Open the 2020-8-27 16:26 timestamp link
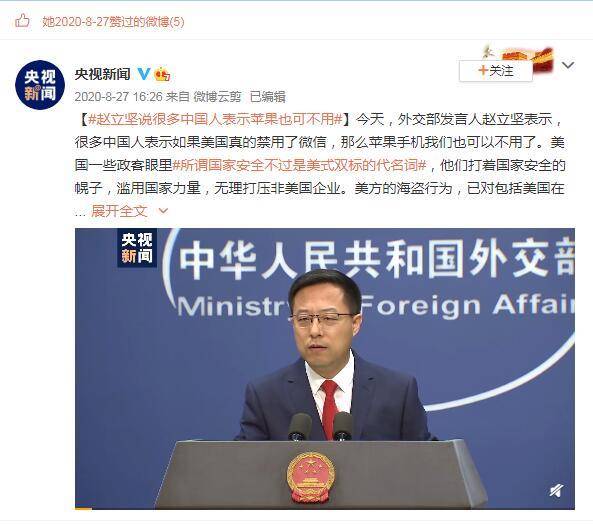Image resolution: width=593 pixels, height=524 pixels. click(118, 97)
